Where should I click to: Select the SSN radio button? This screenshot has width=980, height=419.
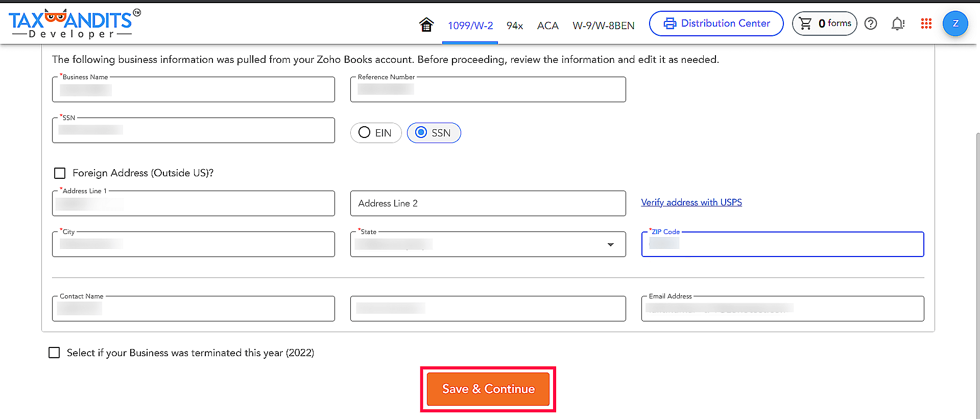pyautogui.click(x=421, y=132)
